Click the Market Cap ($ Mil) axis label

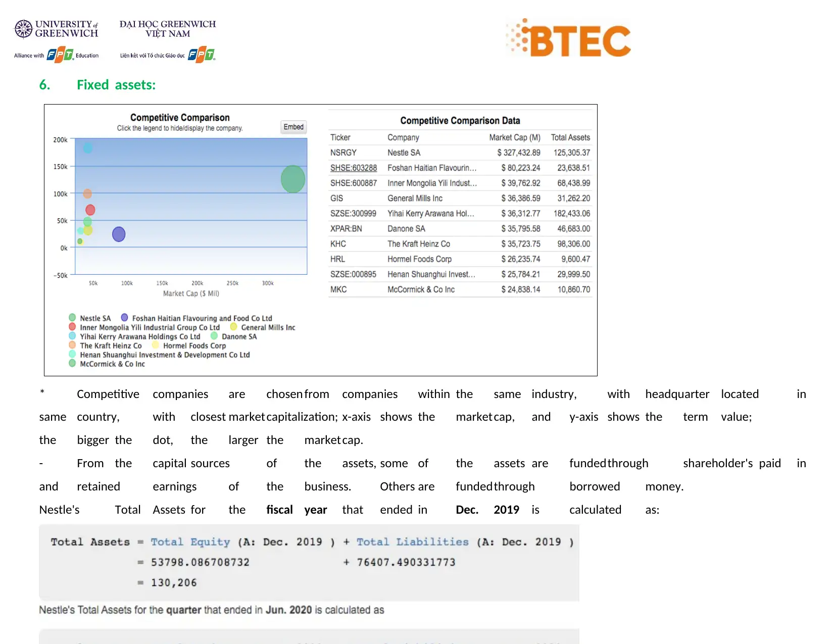pyautogui.click(x=191, y=293)
